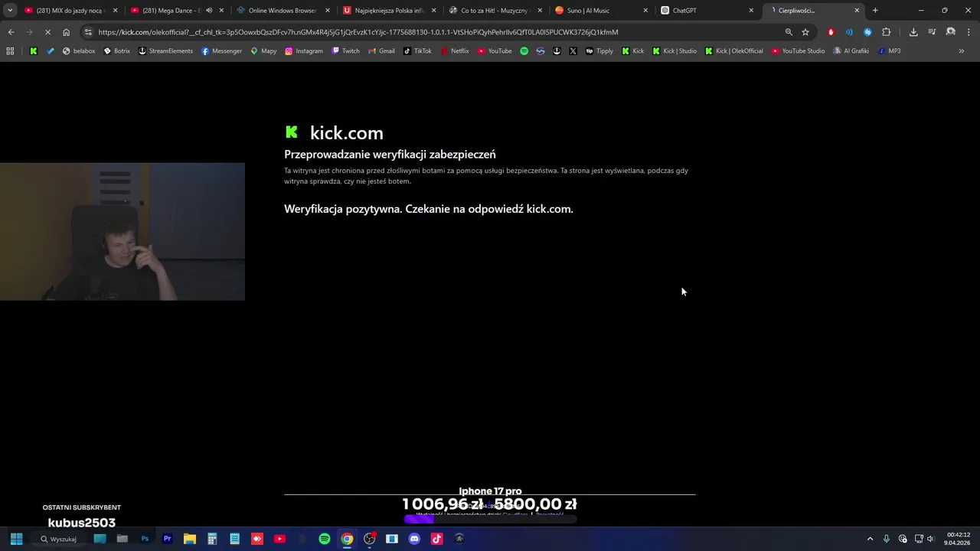This screenshot has width=980, height=551.
Task: Open the Windows Start menu
Action: [x=16, y=539]
